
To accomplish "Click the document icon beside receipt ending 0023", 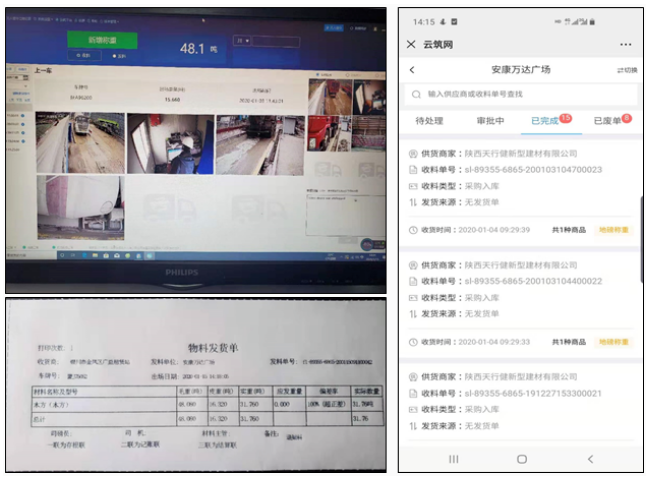I will (x=413, y=169).
